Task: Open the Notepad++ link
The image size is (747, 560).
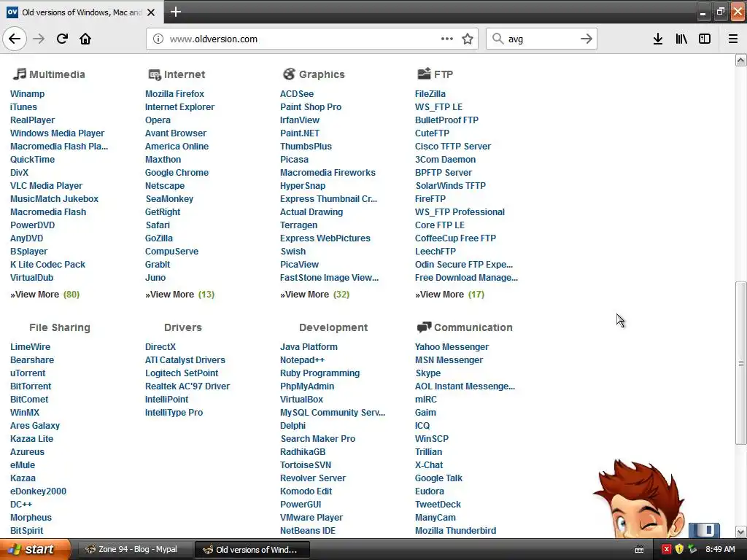Action: coord(302,360)
